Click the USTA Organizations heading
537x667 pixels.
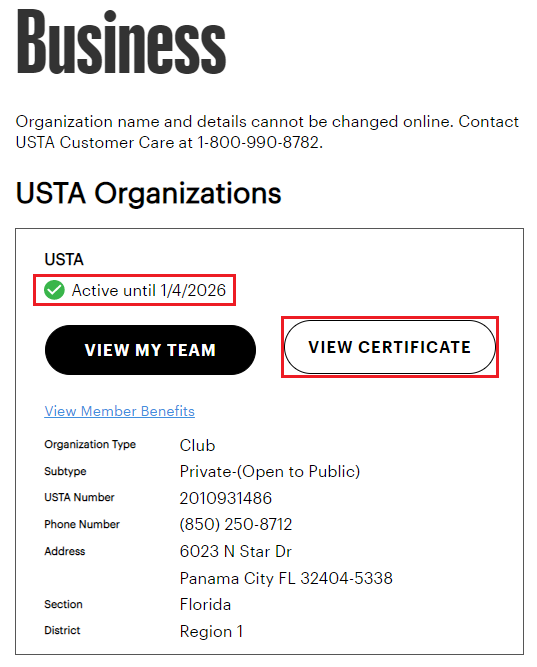(x=149, y=194)
